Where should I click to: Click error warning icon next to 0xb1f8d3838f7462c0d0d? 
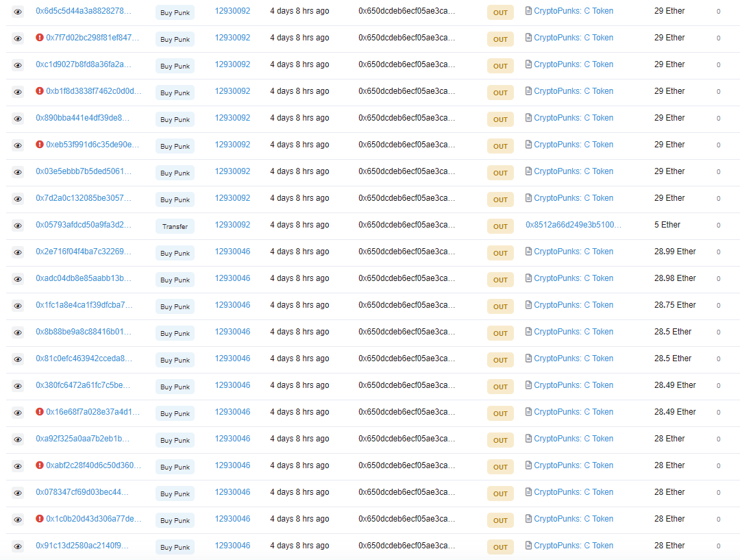pyautogui.click(x=40, y=91)
